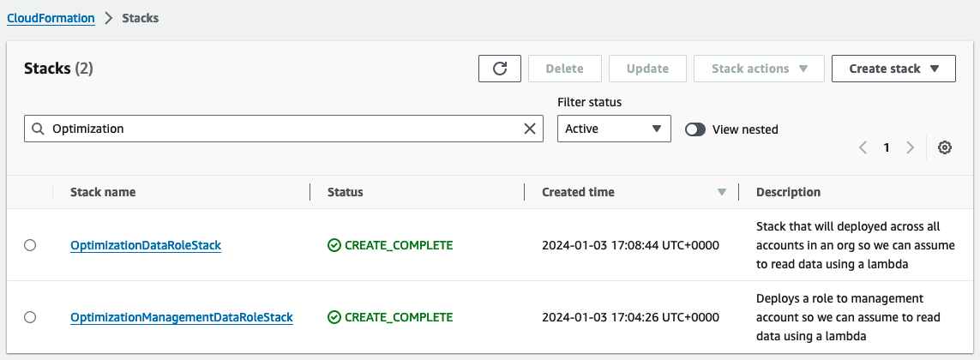Click the Filter status label
This screenshot has height=360, width=980.
[589, 102]
